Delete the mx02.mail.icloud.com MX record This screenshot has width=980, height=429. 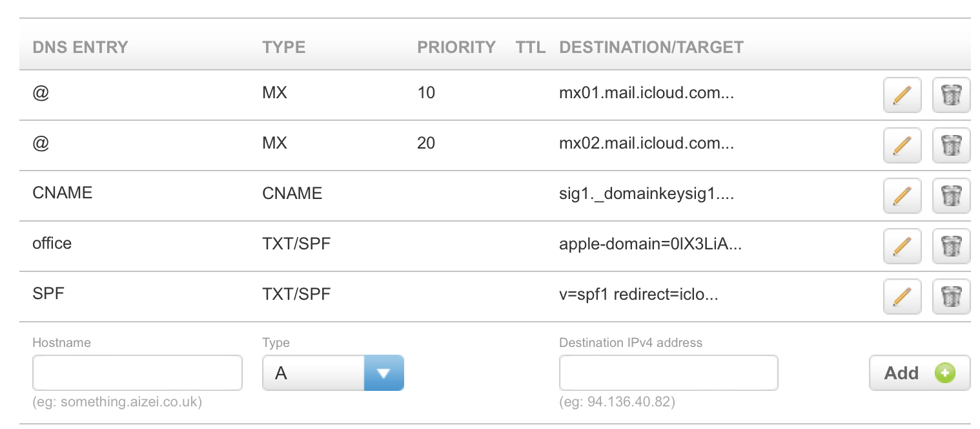[951, 145]
